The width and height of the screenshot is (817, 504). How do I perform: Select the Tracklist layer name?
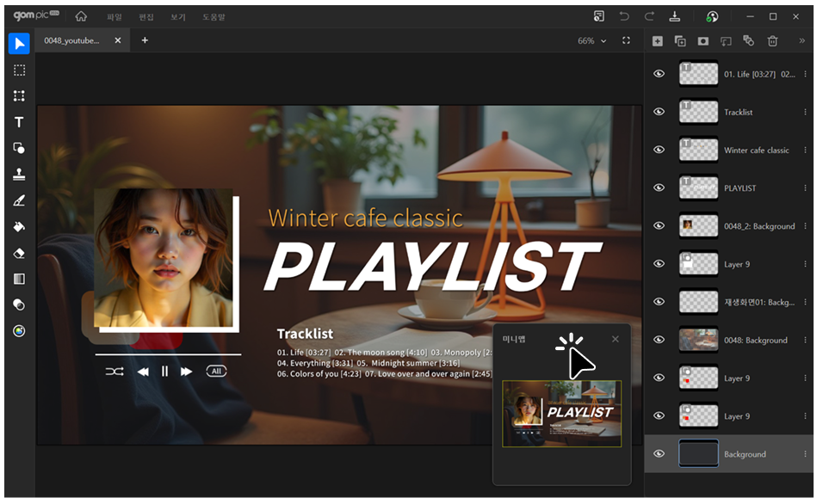tap(739, 113)
